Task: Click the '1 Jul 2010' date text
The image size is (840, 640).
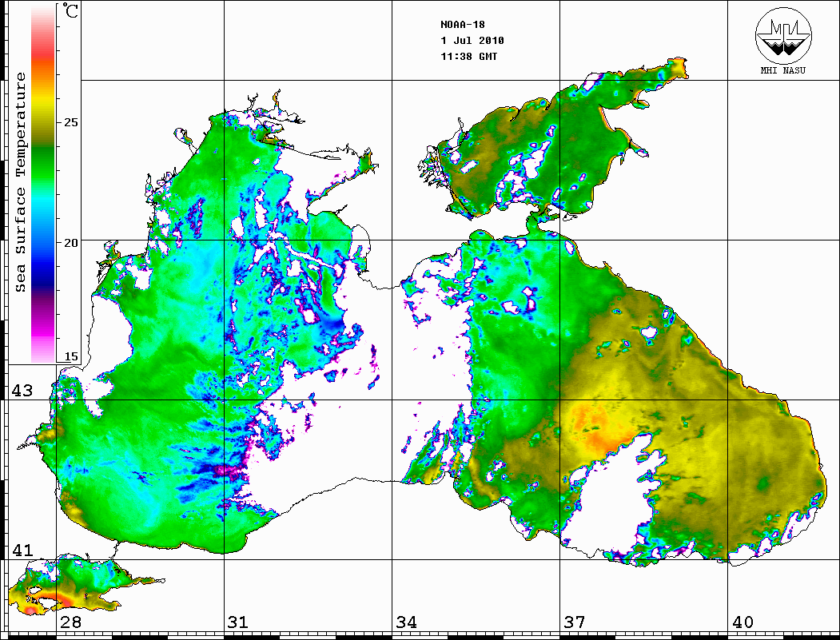Action: pos(472,40)
